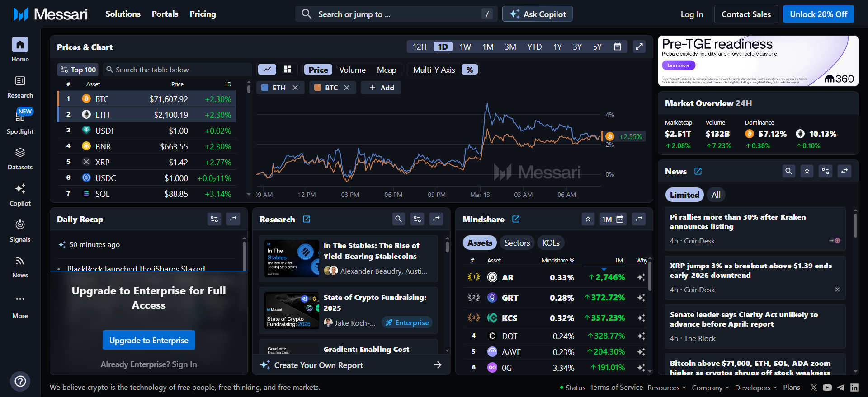Open Research panel in new window

(307, 219)
